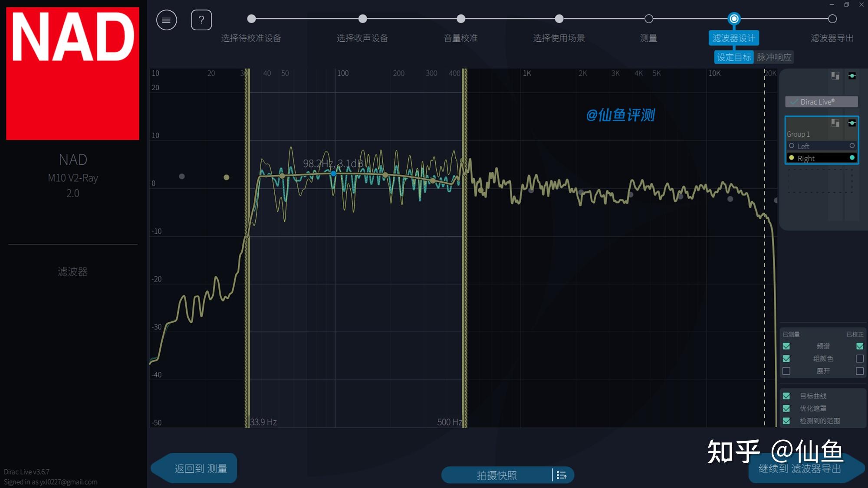This screenshot has width=868, height=488.
Task: Disable the 目标曲线 checkbox
Action: (x=786, y=396)
